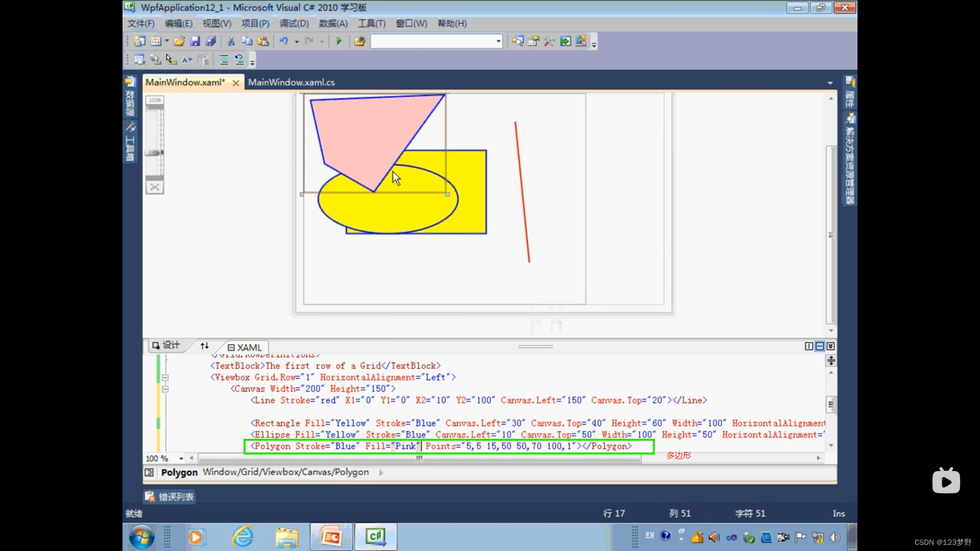Save the current file with floppy icon
The width and height of the screenshot is (980, 551).
195,41
